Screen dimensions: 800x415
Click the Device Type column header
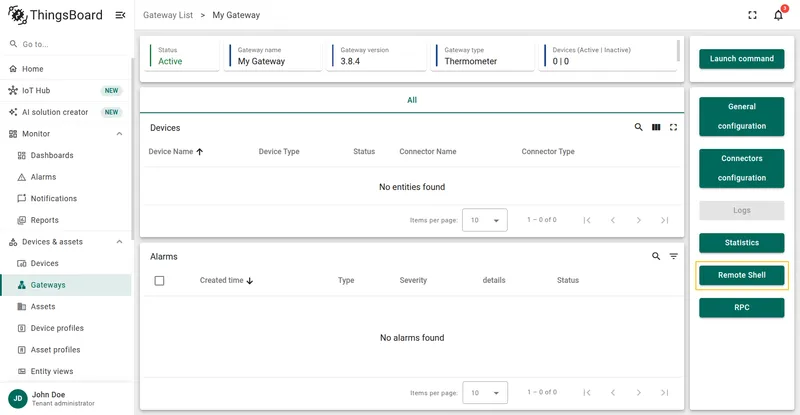pos(279,152)
